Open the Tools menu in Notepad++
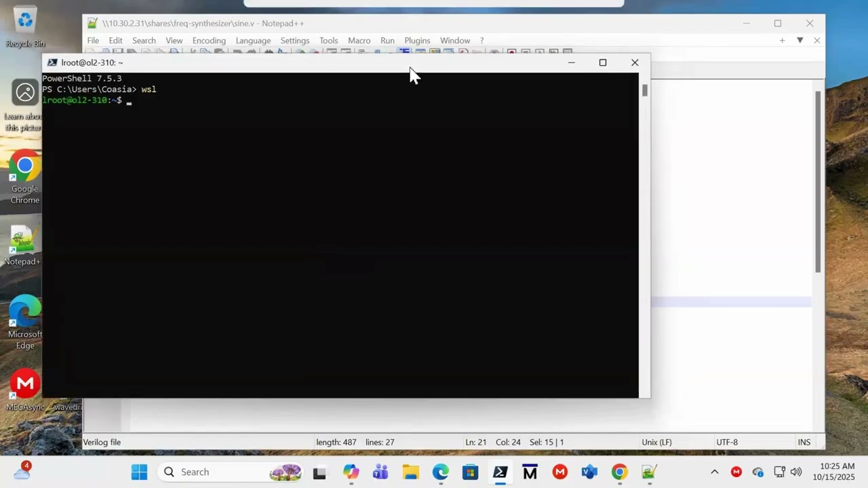868x488 pixels. coord(329,41)
